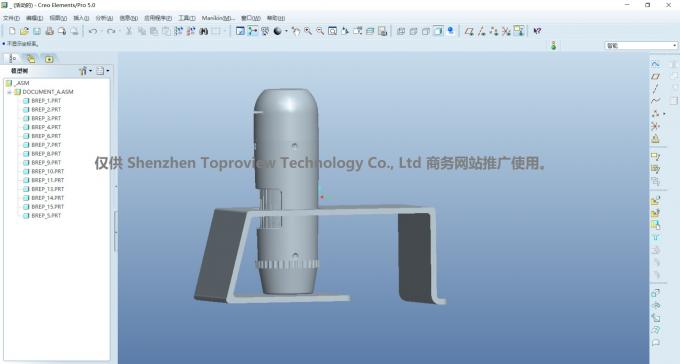Select BREP_10.PRT in model tree
The height and width of the screenshot is (364, 680).
[44, 171]
